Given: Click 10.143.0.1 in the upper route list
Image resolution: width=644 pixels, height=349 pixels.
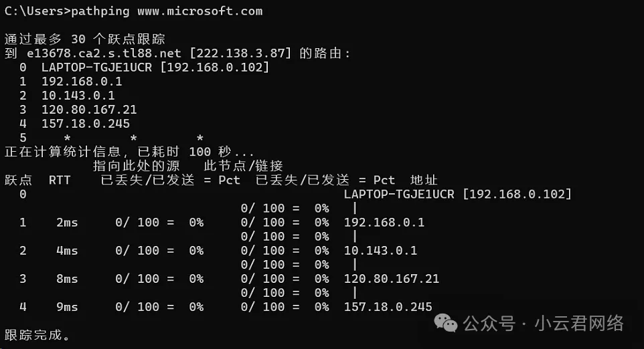Looking at the screenshot, I should coord(78,96).
